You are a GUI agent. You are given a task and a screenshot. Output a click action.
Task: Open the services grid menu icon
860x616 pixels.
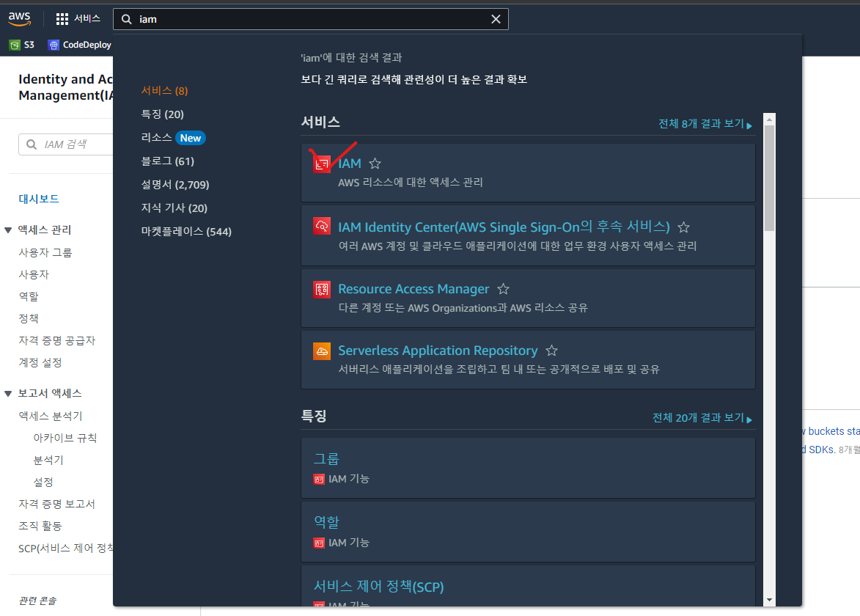tap(62, 19)
